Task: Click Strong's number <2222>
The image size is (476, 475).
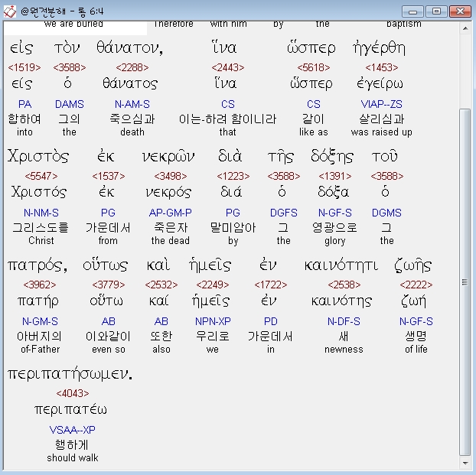Action: (416, 285)
